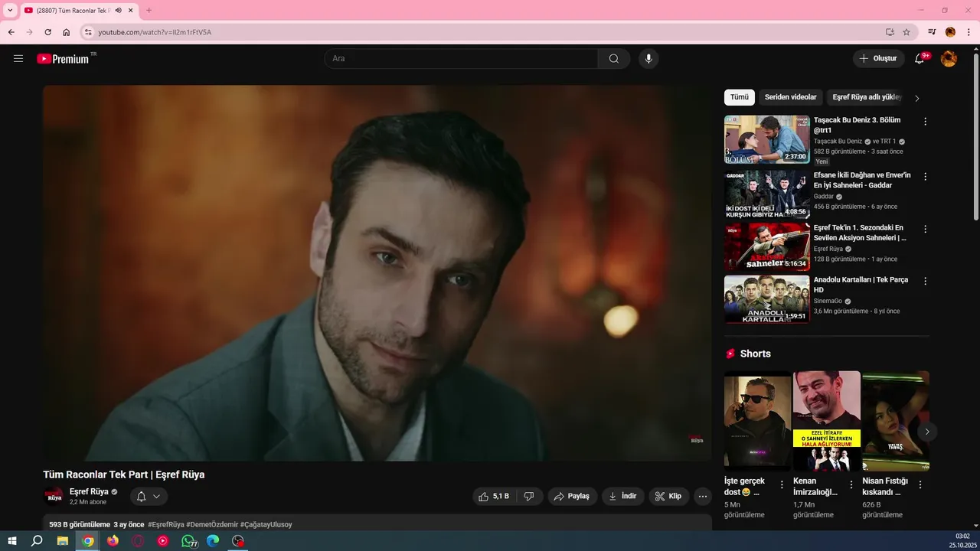Open Anadolu Kartalları Tek Parça thumbnail

767,299
